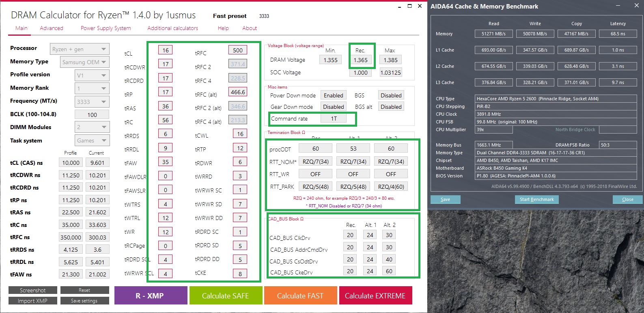The height and width of the screenshot is (313, 644).
Task: Click the Reset button
Action: pos(84,290)
